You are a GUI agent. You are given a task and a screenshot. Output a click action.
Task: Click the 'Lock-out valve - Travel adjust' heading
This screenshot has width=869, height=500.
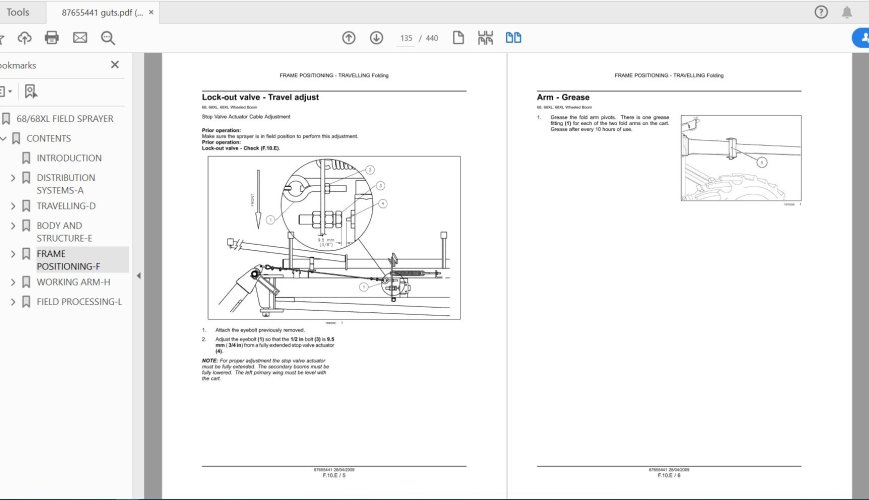click(x=260, y=97)
